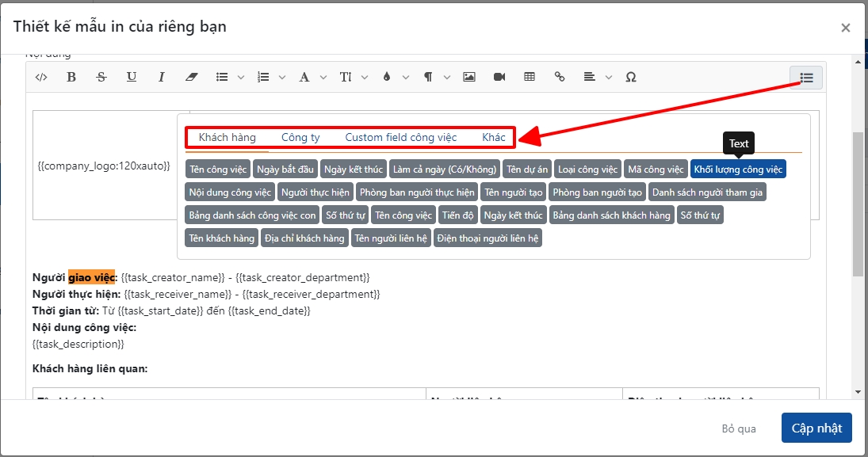The height and width of the screenshot is (457, 868).
Task: Click the link insert icon
Action: point(560,77)
